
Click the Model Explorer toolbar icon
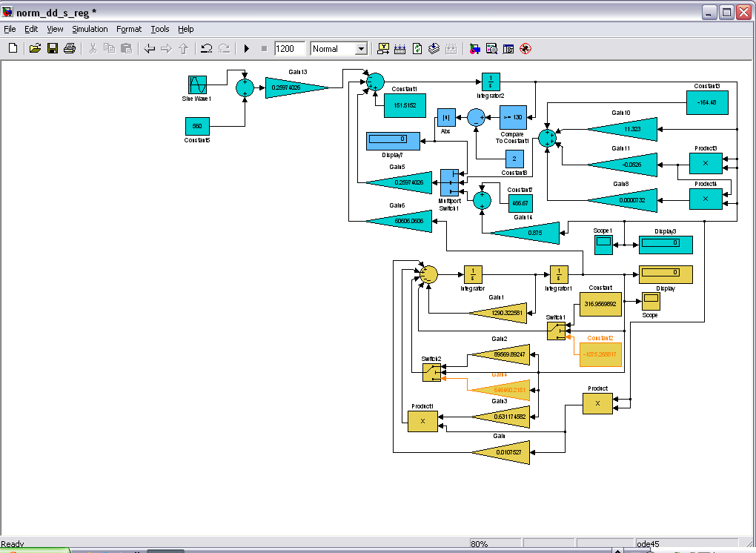coord(491,49)
